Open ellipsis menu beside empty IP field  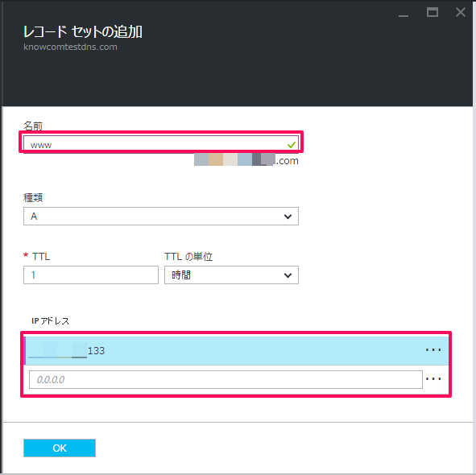(433, 378)
